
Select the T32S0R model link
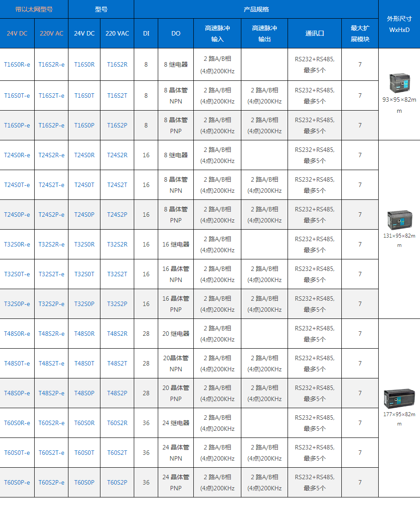coord(84,244)
